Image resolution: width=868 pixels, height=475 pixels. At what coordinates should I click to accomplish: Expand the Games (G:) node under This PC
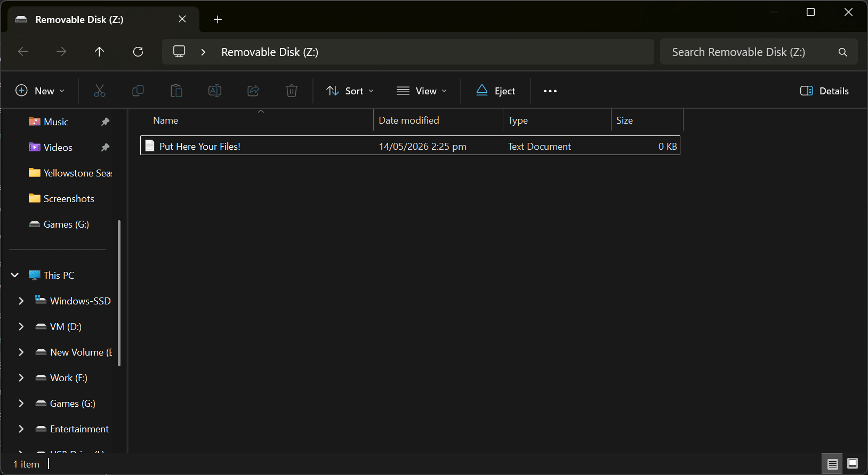coord(21,403)
